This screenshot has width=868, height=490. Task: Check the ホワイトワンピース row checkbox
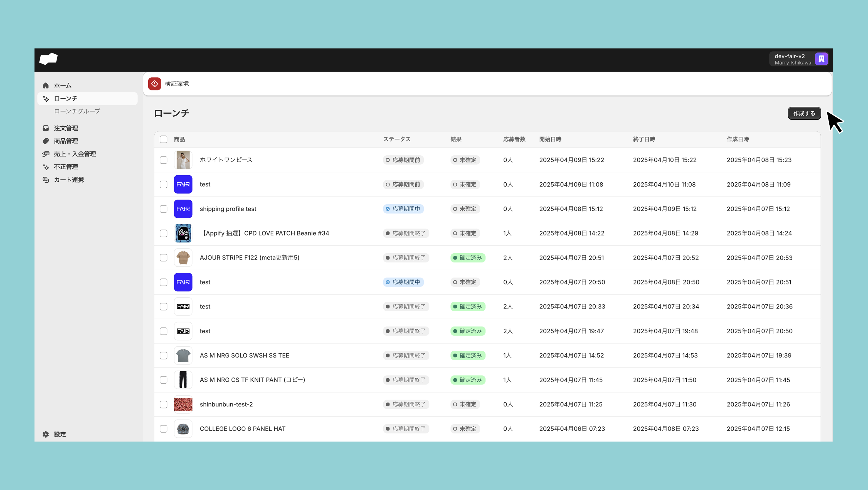pyautogui.click(x=163, y=160)
